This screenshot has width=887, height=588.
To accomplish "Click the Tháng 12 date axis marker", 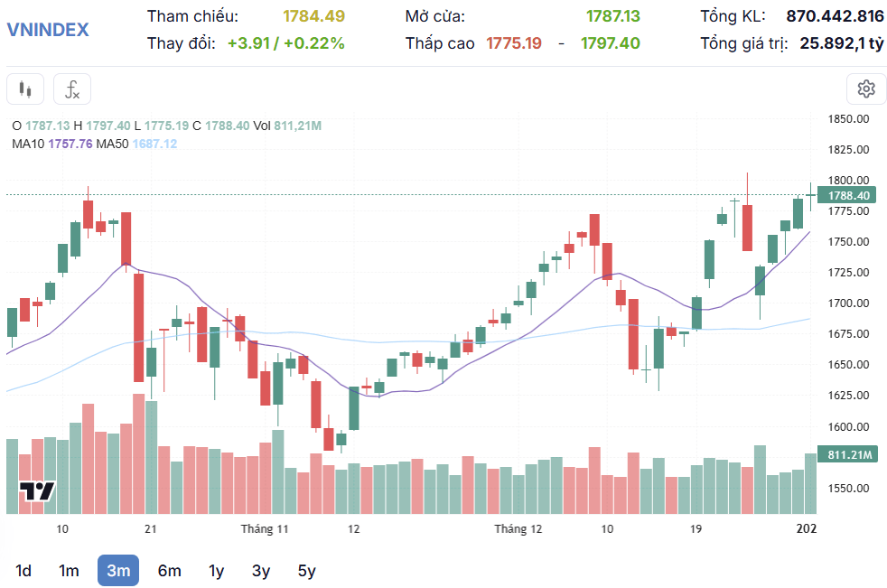I will point(518,528).
